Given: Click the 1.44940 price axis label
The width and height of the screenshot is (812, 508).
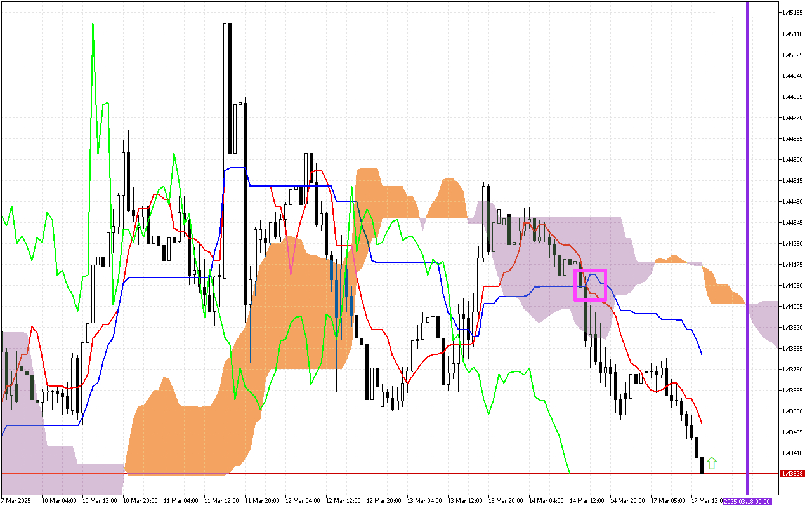Looking at the screenshot, I should tap(792, 76).
